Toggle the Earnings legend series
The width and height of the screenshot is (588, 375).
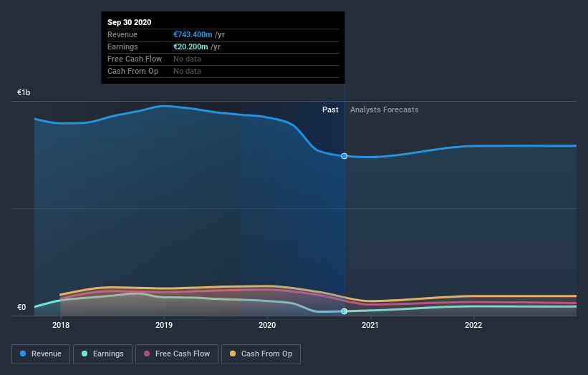pyautogui.click(x=102, y=354)
